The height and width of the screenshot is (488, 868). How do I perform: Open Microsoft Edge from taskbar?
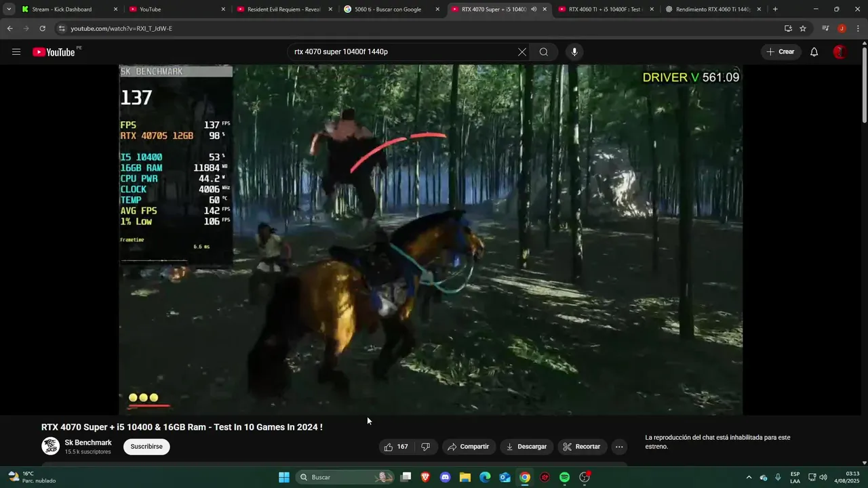tap(485, 477)
